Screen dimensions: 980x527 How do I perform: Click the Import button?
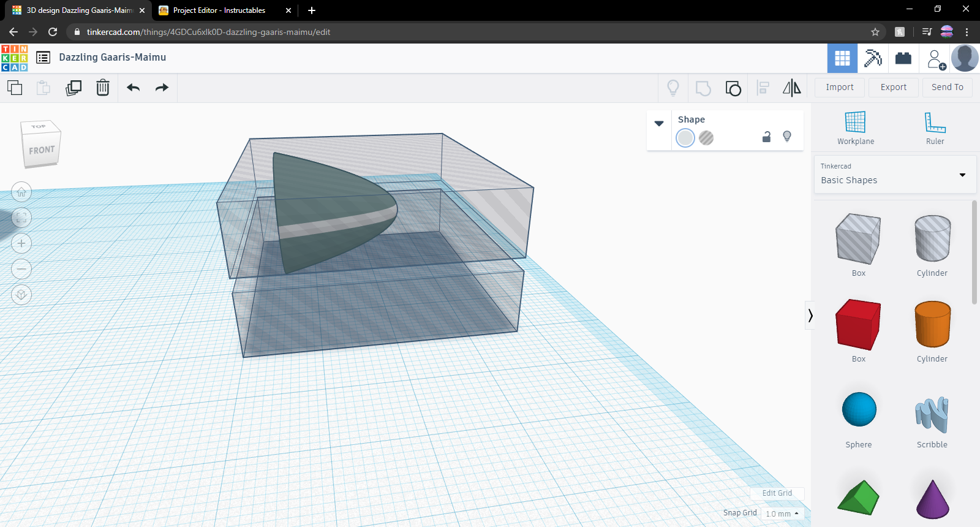coord(840,88)
